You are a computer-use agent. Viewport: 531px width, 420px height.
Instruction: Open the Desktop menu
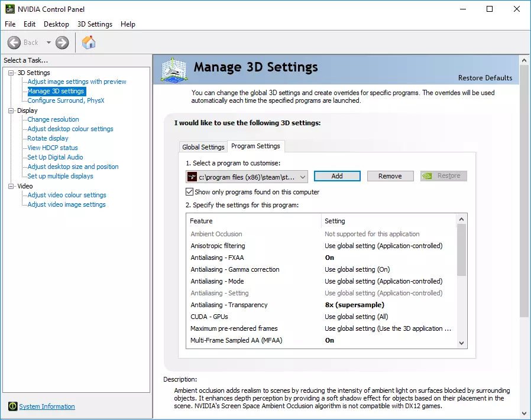pos(56,24)
